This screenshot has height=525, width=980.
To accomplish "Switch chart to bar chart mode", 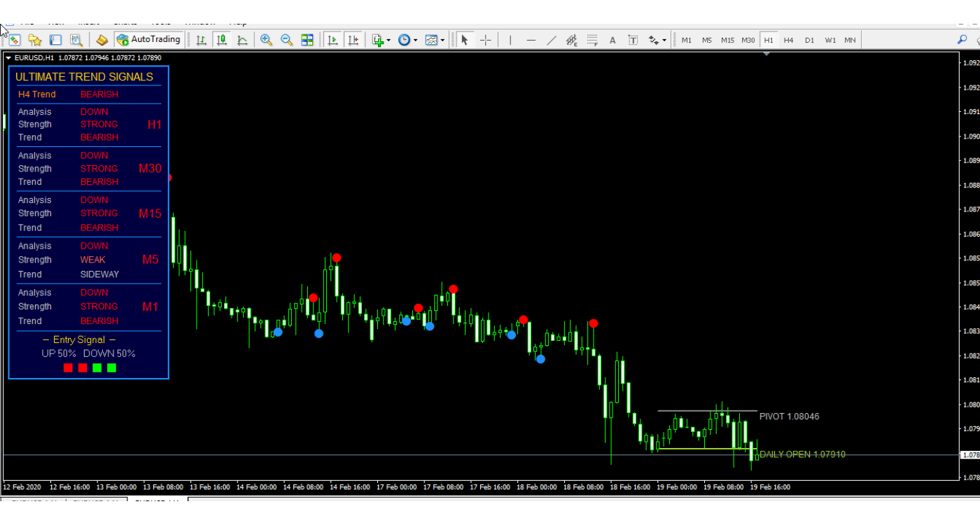I will [202, 40].
